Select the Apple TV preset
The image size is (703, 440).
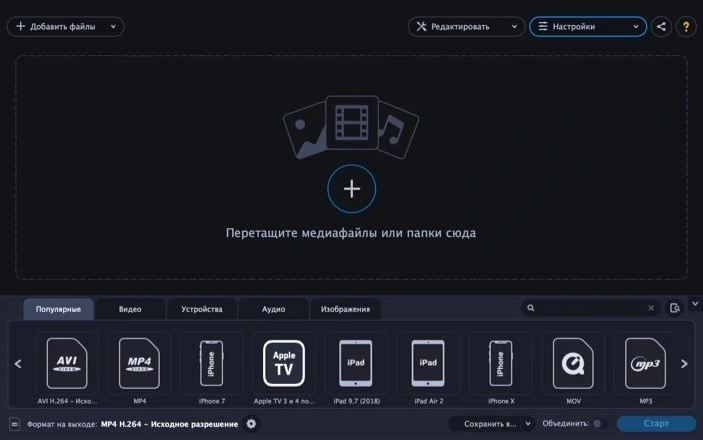pos(284,364)
